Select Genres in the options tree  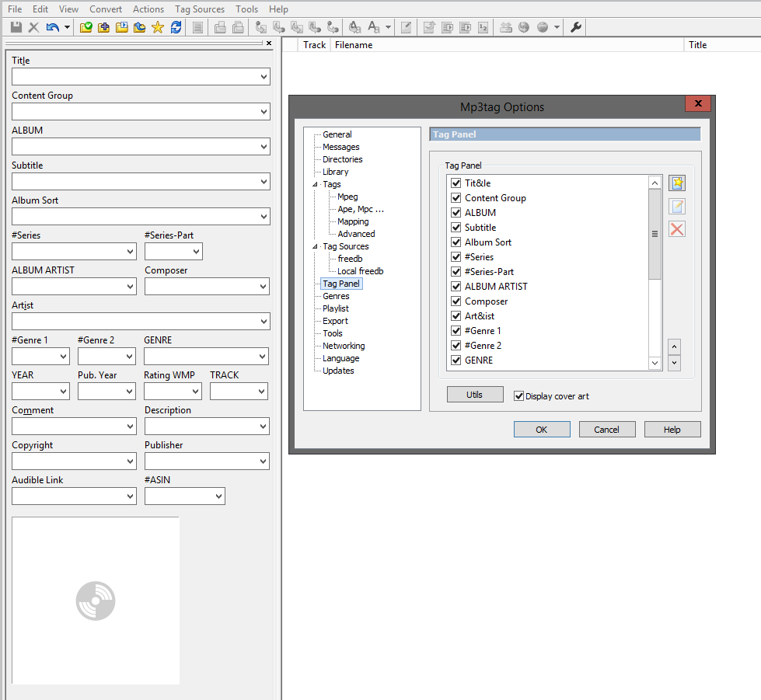[x=336, y=296]
